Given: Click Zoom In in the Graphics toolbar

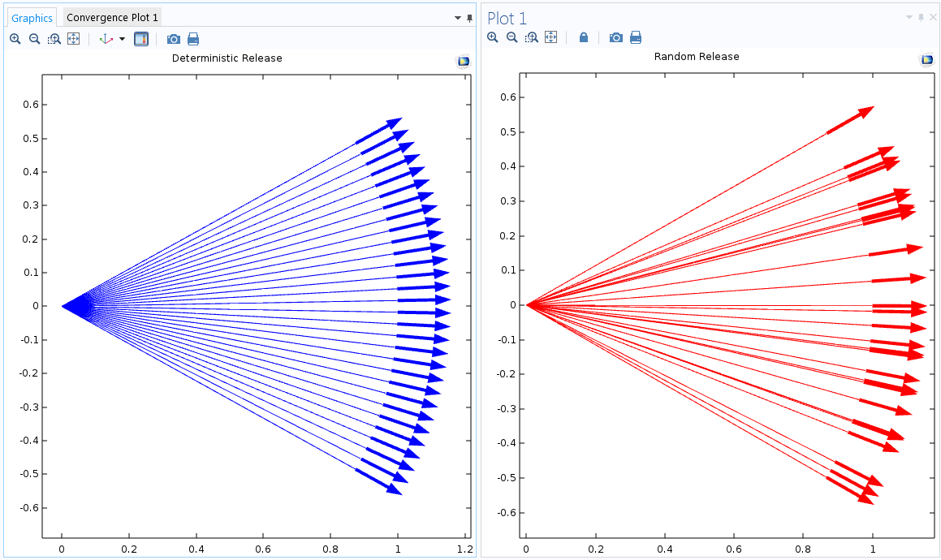Looking at the screenshot, I should (15, 39).
